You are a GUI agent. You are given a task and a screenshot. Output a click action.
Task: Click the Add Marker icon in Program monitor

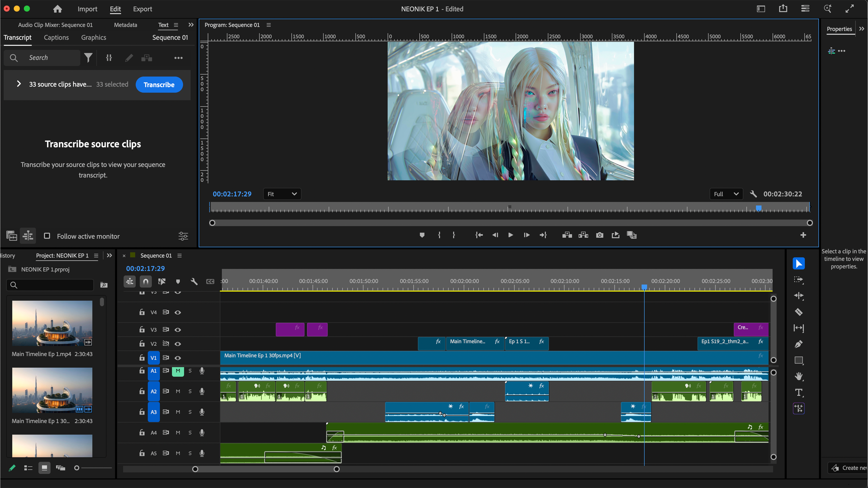click(422, 235)
